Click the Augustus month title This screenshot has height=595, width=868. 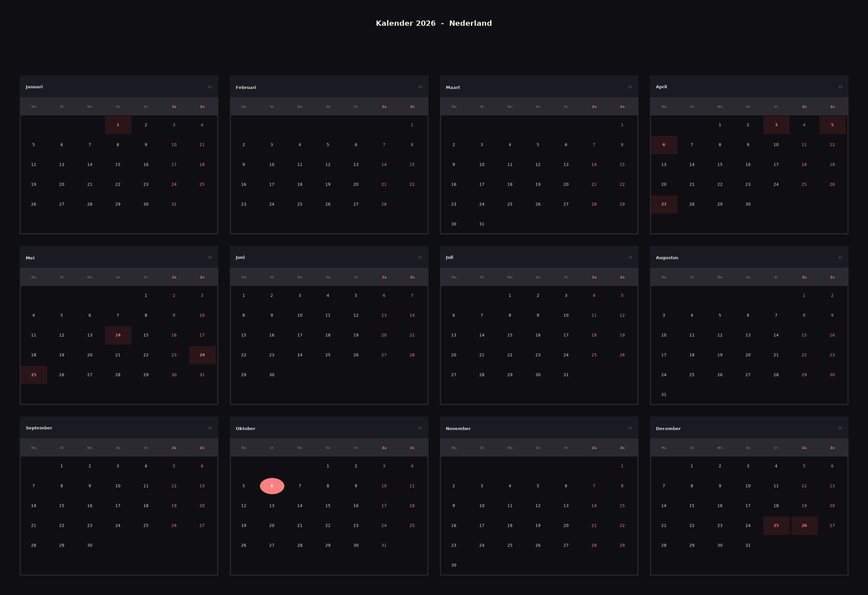pyautogui.click(x=667, y=258)
